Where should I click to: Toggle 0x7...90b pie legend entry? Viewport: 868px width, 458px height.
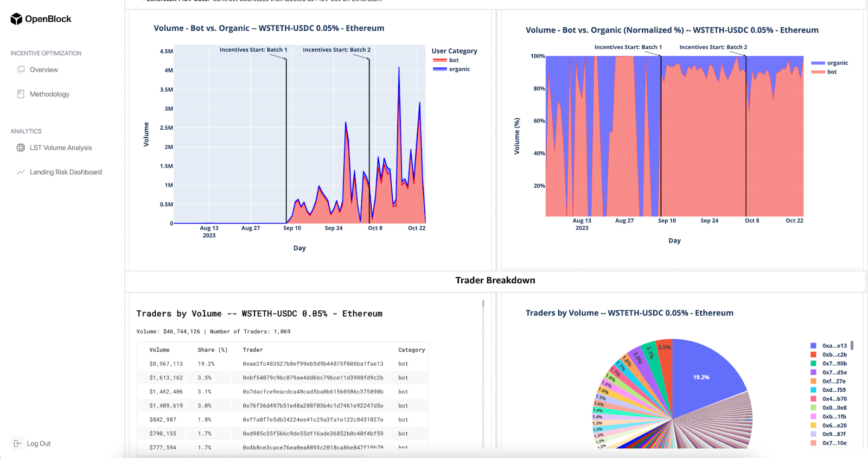click(x=828, y=364)
